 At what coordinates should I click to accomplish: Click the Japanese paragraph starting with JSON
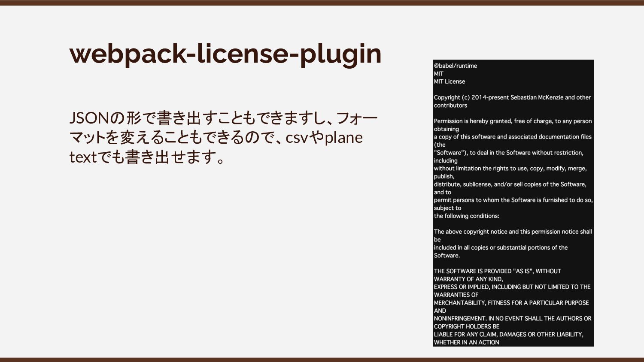pyautogui.click(x=223, y=137)
